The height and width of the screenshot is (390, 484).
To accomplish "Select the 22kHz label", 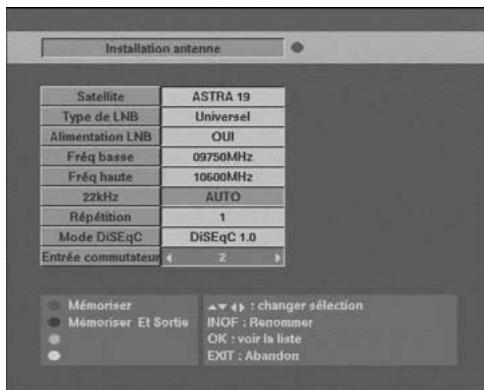I will (100, 197).
